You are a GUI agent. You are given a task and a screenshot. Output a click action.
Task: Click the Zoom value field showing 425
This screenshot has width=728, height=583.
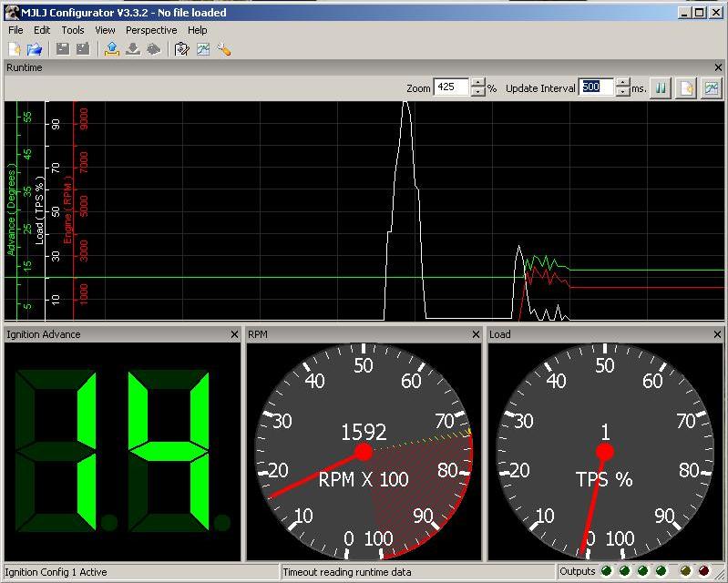(x=451, y=87)
